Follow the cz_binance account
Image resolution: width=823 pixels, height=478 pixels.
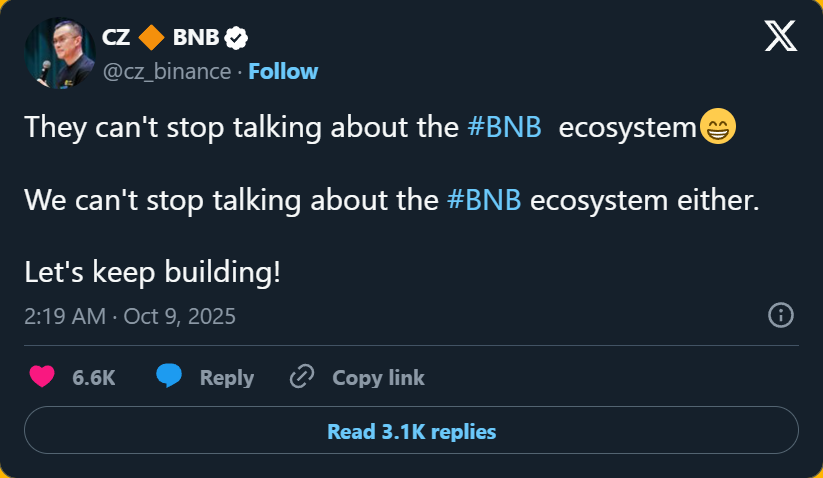point(283,71)
